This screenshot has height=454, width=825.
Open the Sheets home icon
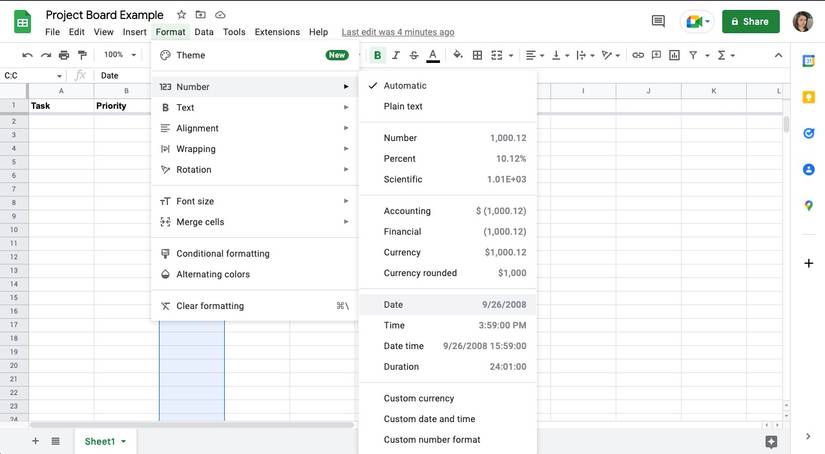click(22, 22)
